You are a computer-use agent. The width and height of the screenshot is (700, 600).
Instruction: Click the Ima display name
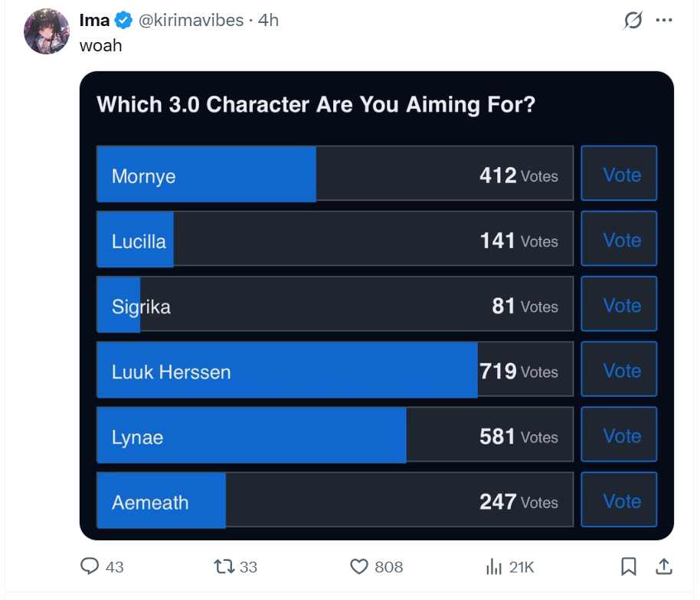click(94, 21)
